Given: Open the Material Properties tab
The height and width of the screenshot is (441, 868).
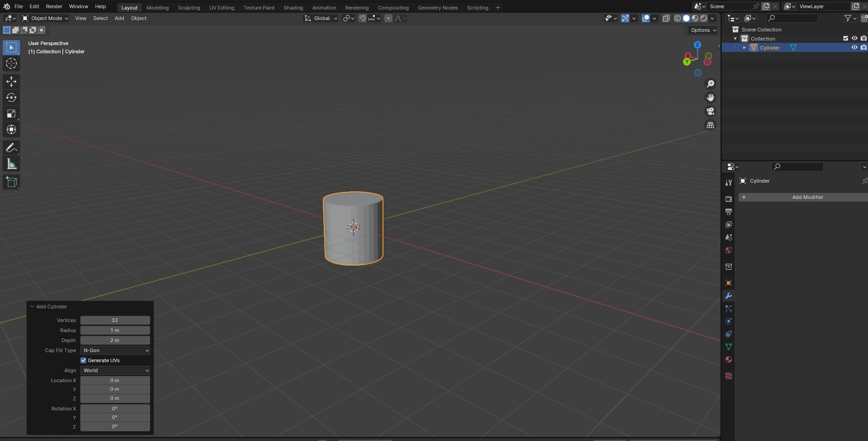Looking at the screenshot, I should pyautogui.click(x=729, y=359).
